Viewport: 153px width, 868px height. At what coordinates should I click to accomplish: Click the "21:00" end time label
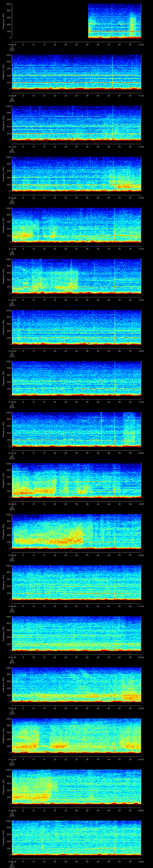pyautogui.click(x=141, y=606)
